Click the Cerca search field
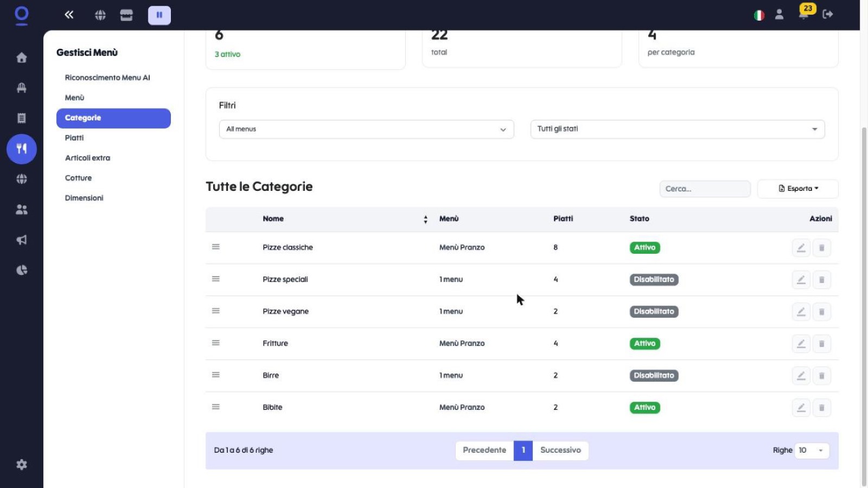The image size is (868, 488). 705,189
